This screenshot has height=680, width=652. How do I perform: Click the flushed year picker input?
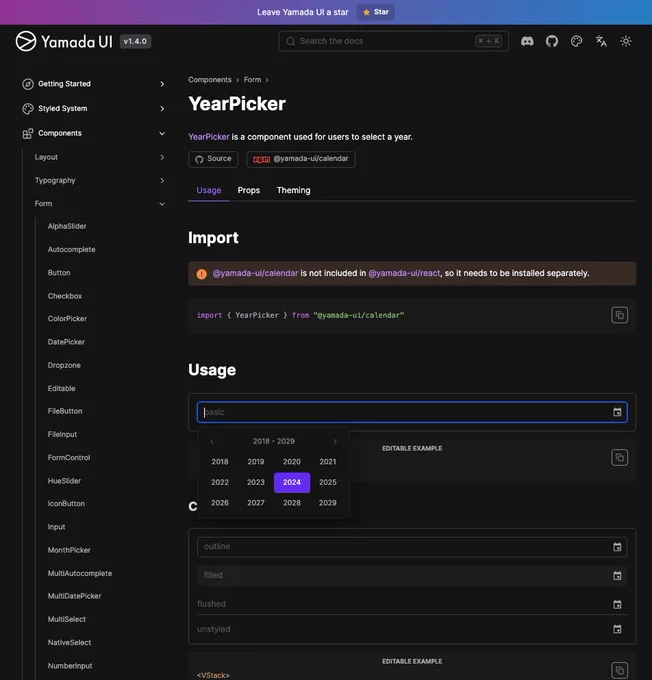412,604
